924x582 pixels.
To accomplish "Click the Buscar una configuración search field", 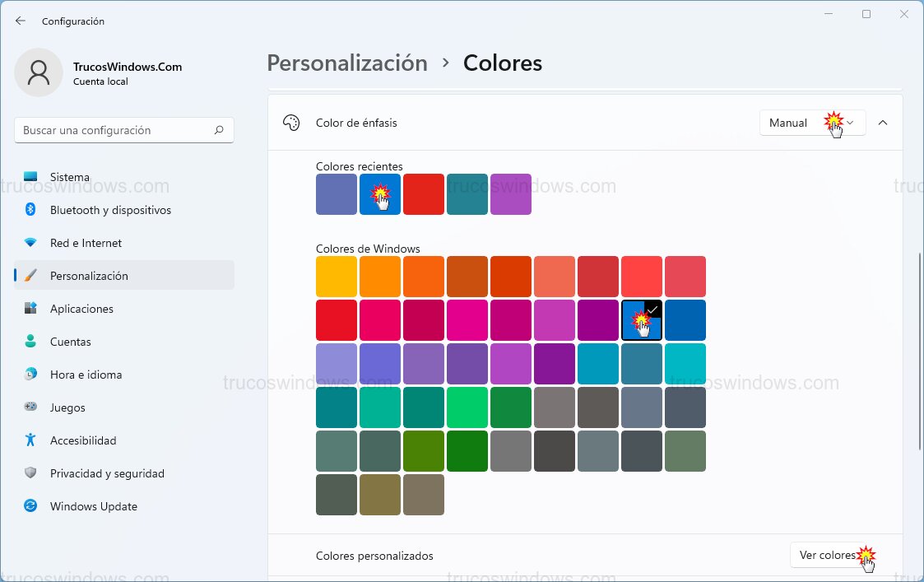I will (x=115, y=130).
